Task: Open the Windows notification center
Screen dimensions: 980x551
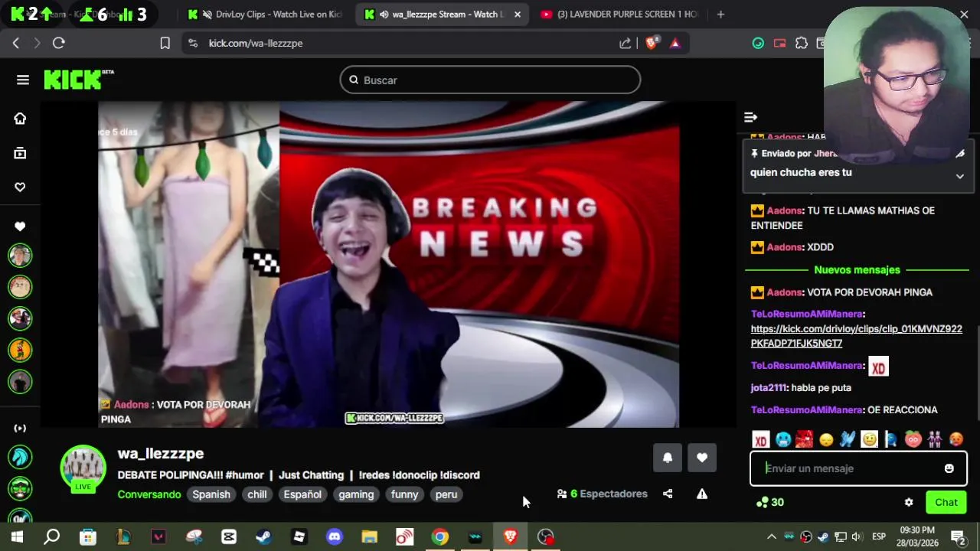Action: (957, 537)
